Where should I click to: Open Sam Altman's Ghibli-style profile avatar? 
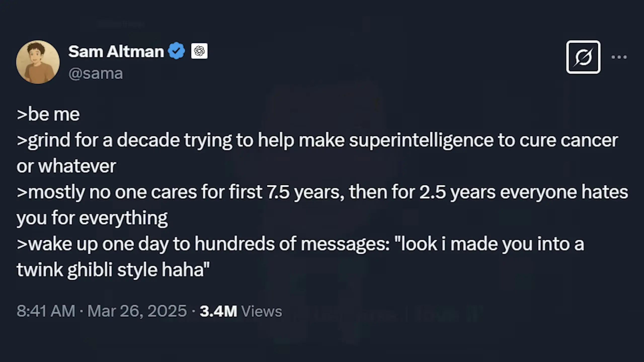click(38, 62)
